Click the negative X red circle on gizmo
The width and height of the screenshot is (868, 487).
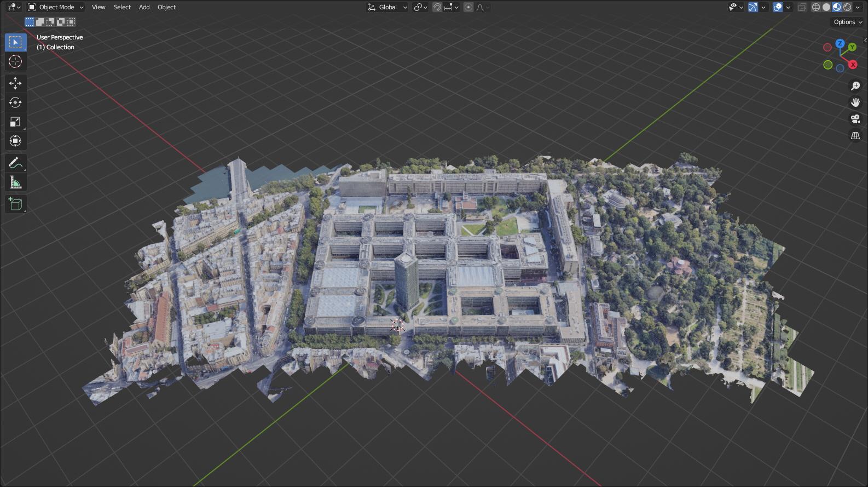click(x=828, y=48)
